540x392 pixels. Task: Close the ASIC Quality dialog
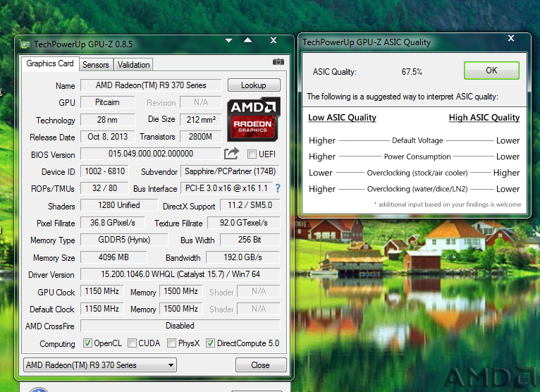511,38
